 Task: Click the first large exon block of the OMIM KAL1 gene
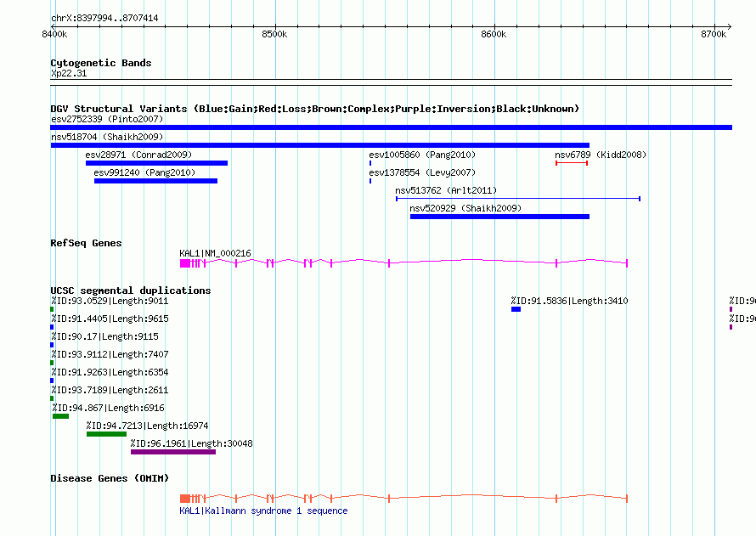[184, 499]
